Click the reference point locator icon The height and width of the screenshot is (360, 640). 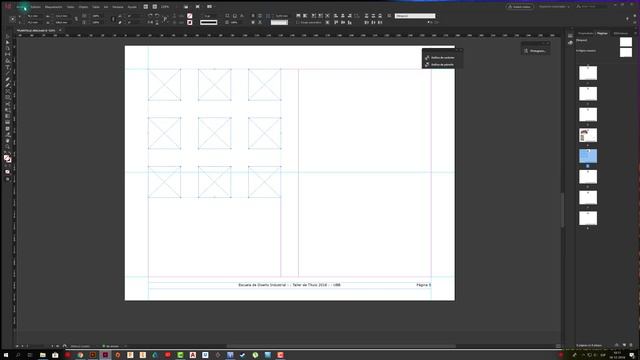tap(12, 19)
